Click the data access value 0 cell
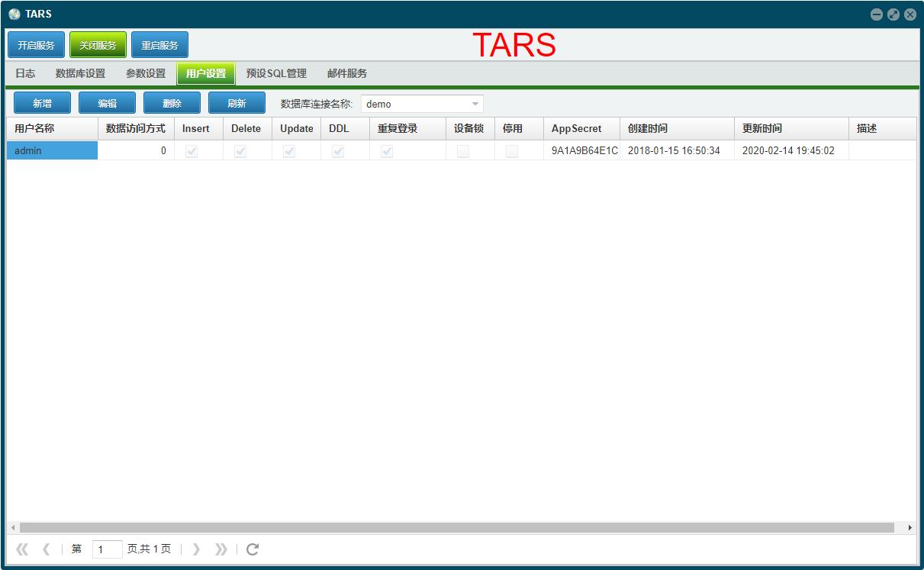Viewport: 924px width, 570px height. click(x=136, y=150)
